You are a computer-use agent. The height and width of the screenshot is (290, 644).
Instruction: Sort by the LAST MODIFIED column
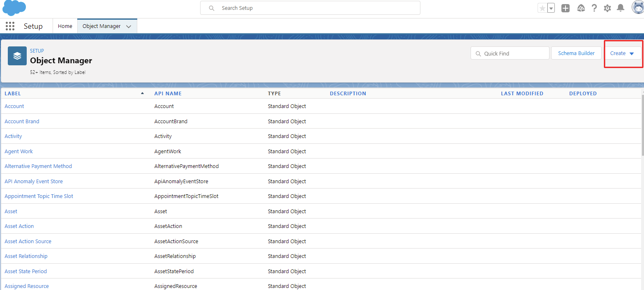click(x=522, y=94)
